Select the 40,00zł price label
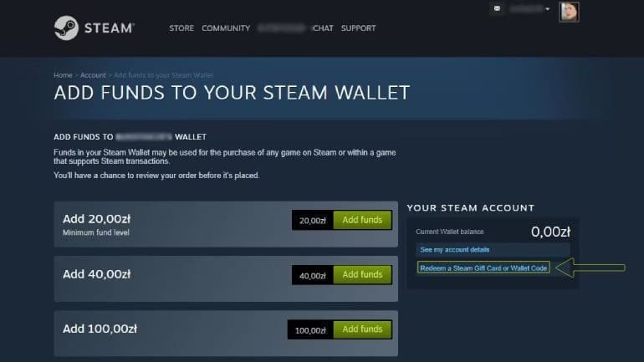644x362 pixels. click(x=313, y=275)
